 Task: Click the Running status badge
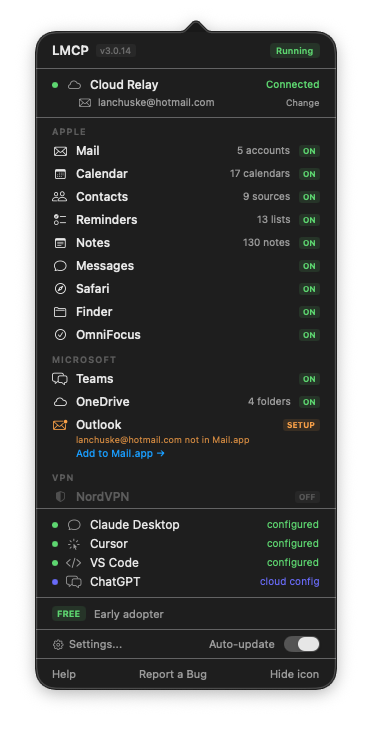(x=295, y=51)
